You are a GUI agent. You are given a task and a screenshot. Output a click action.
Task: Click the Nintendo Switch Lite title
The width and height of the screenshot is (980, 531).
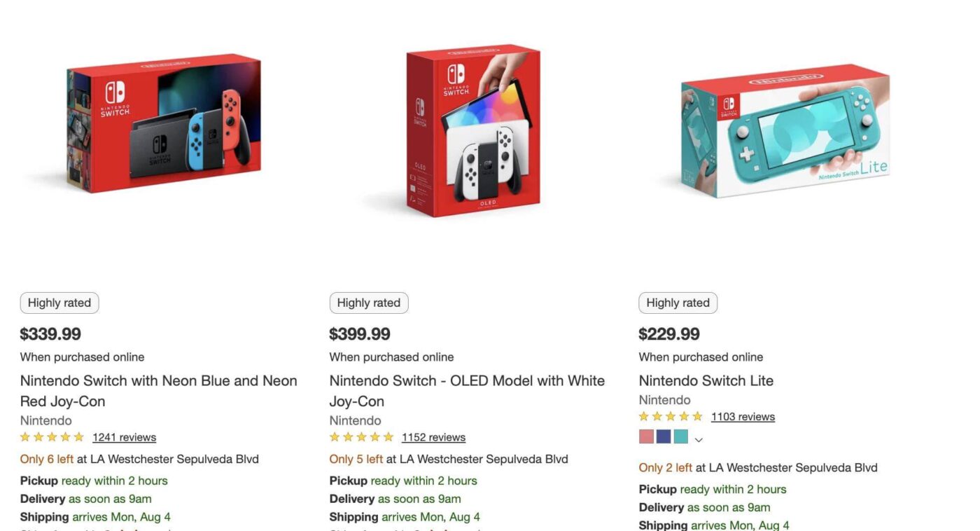(706, 381)
